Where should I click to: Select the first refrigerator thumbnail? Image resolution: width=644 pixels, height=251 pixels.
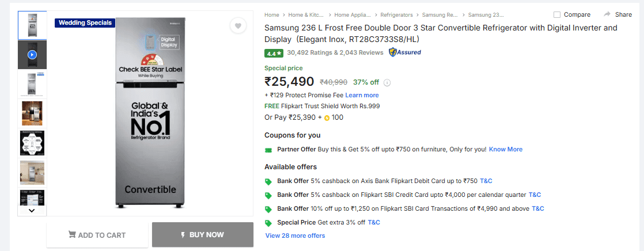(32, 25)
